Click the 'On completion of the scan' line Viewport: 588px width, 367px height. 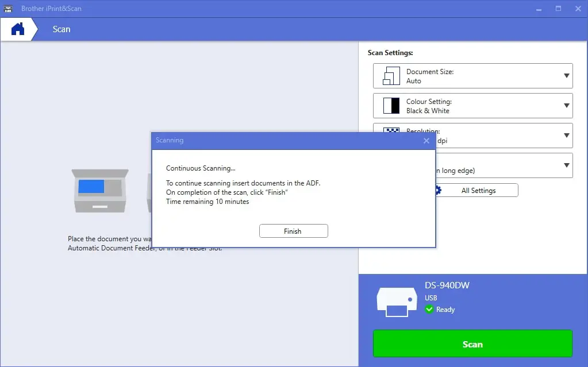click(x=227, y=192)
